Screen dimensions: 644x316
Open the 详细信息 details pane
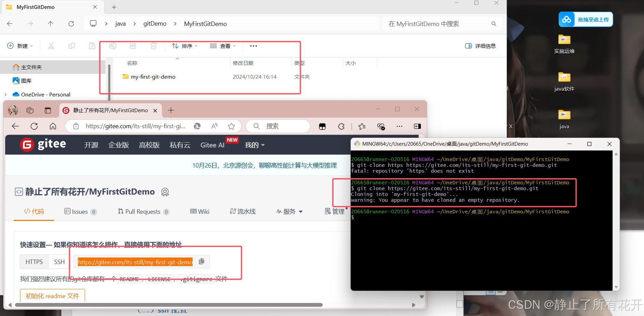pos(480,46)
